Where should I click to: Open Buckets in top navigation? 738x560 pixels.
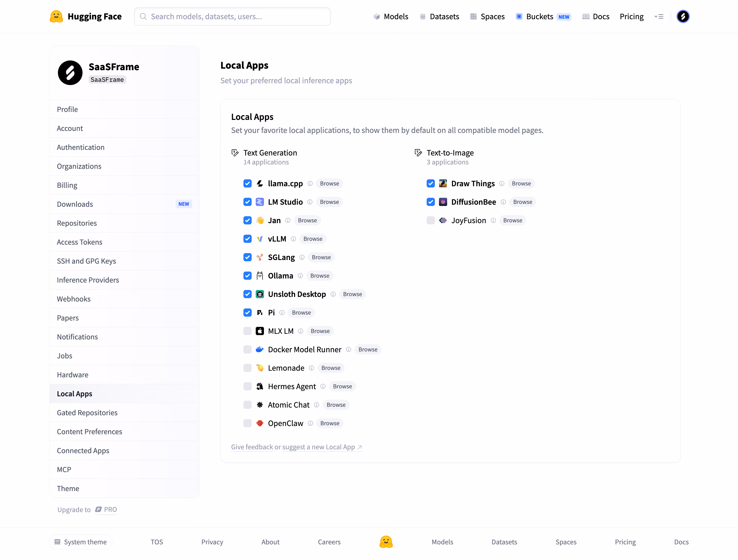point(544,16)
